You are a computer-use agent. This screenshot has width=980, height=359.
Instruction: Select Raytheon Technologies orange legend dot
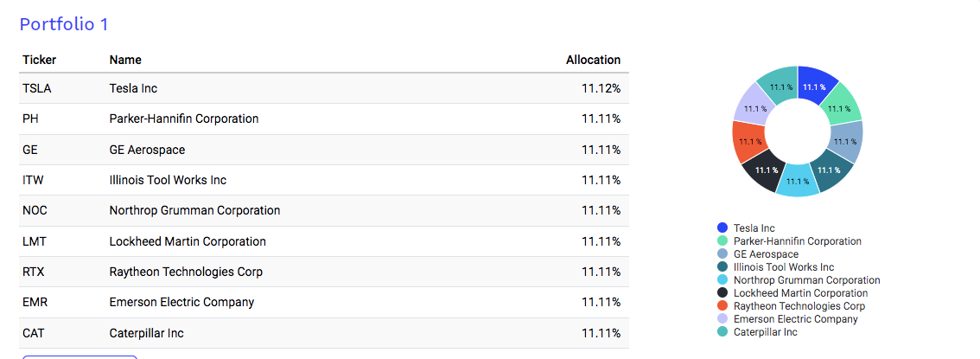click(x=722, y=306)
